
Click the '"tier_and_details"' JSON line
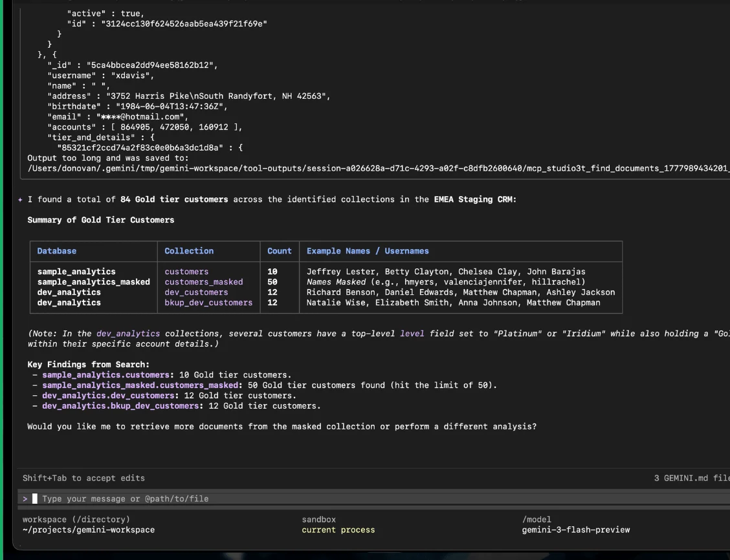(101, 137)
